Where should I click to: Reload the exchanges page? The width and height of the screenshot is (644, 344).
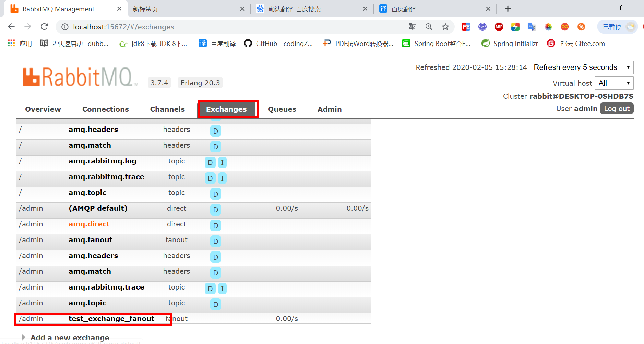pos(44,27)
